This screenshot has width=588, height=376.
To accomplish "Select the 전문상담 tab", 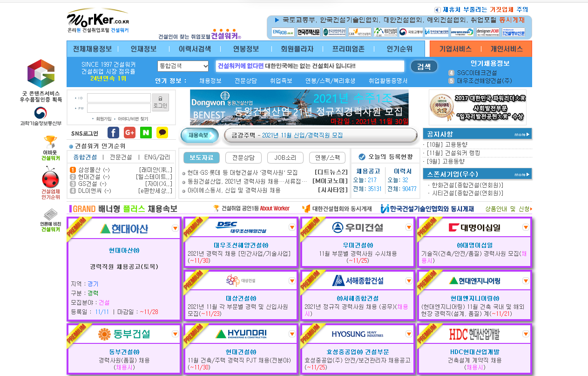I will click(x=243, y=157).
